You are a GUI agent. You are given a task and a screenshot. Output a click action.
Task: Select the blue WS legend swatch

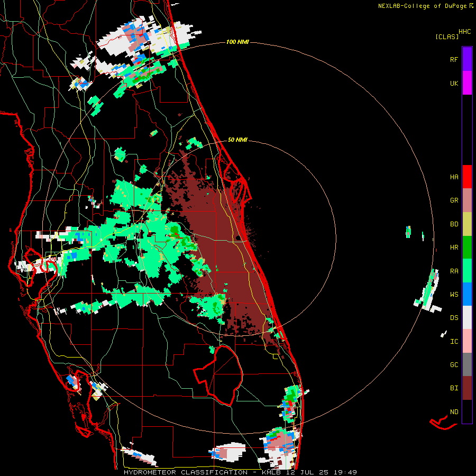click(x=467, y=294)
